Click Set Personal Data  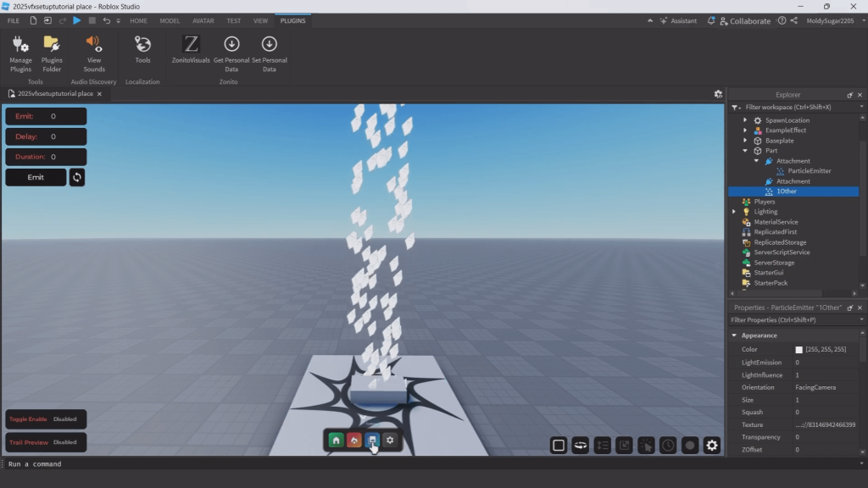269,53
